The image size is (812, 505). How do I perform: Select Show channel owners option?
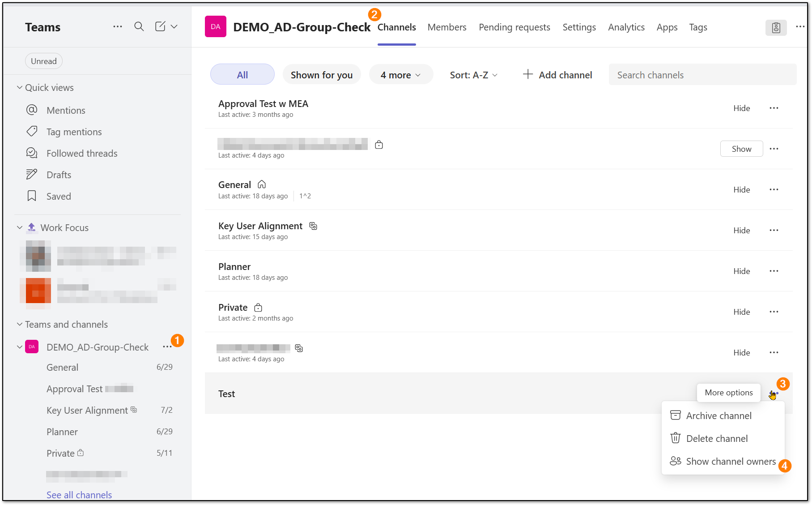[723, 461]
